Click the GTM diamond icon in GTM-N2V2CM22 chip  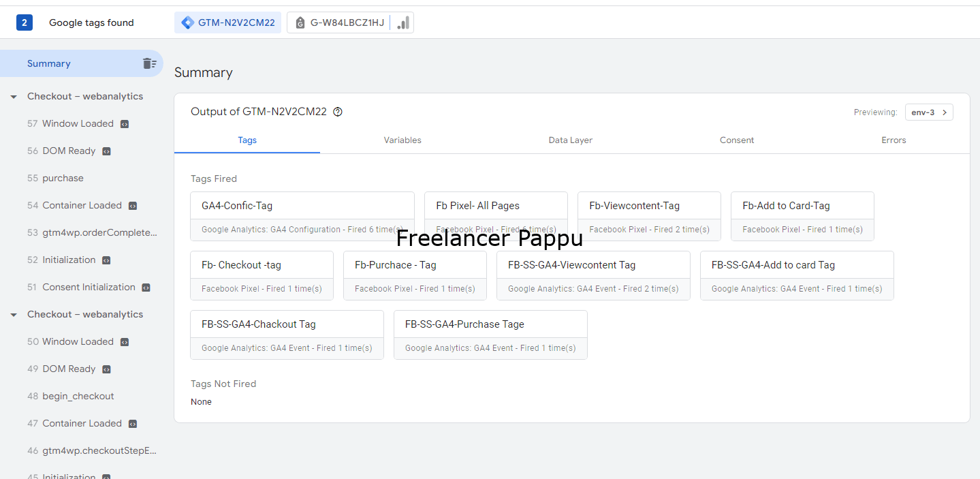(187, 22)
